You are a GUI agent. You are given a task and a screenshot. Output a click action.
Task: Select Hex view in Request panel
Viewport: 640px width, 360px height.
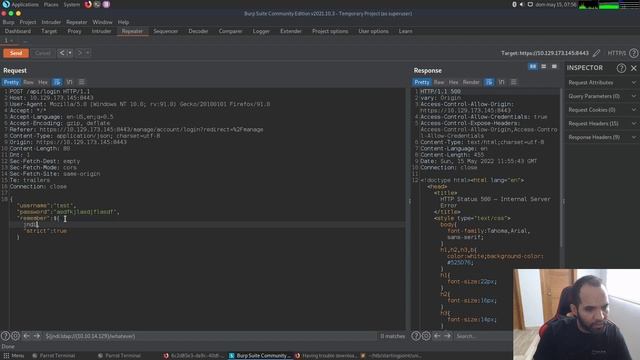[43, 82]
